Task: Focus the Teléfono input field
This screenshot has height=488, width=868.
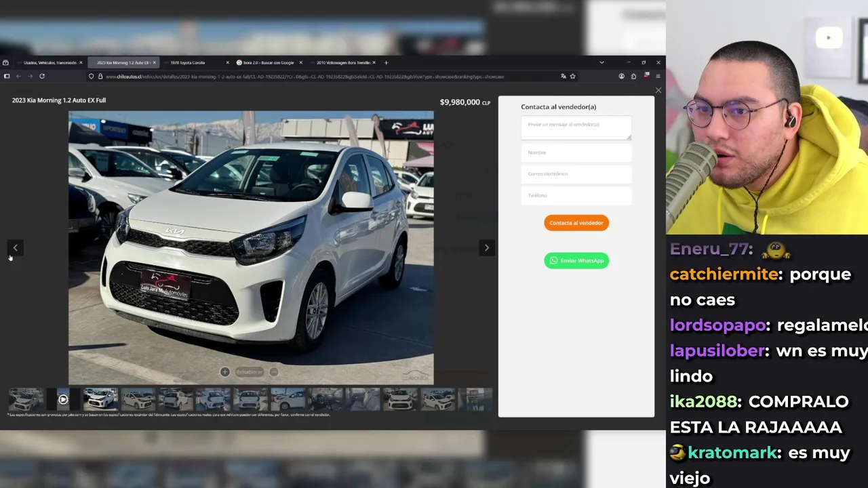Action: (x=576, y=195)
